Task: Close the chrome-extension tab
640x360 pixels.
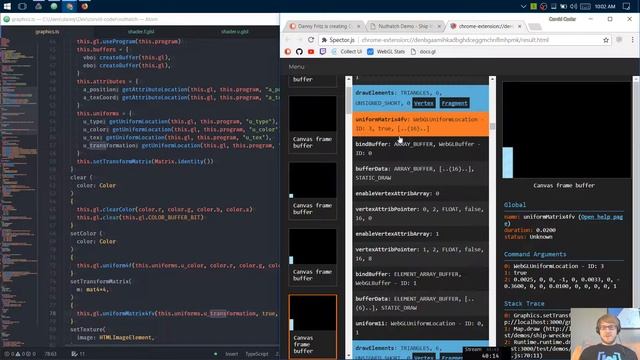Action: [520, 26]
